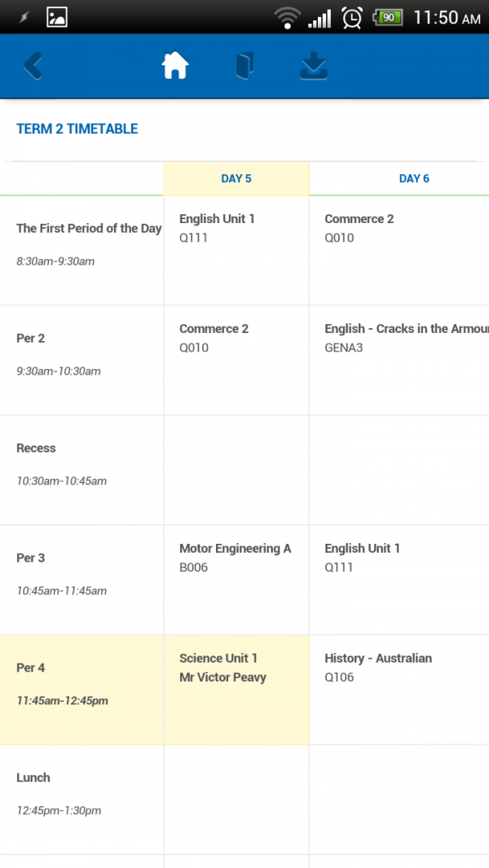Screen dimensions: 489x868
Task: Tap the download tray icon
Action: coord(314,66)
